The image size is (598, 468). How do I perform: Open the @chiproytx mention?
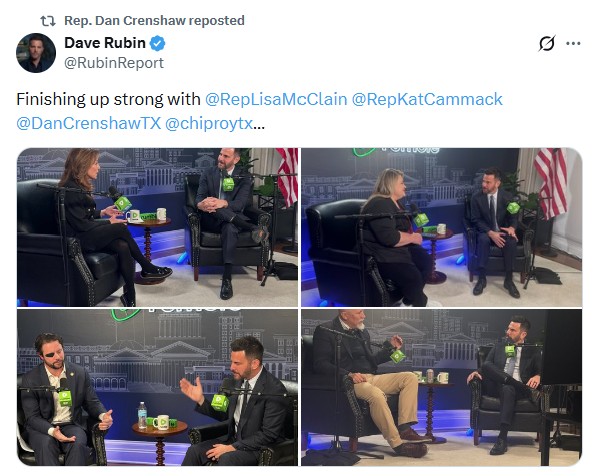[x=209, y=124]
